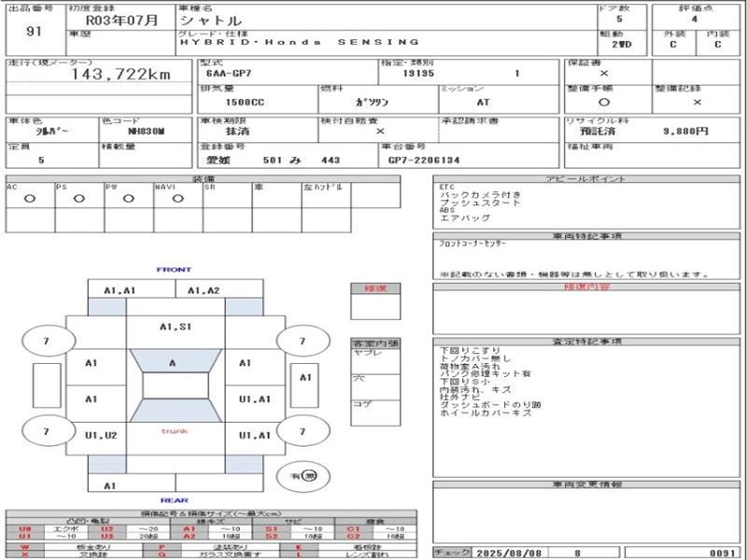747x560 pixels.
Task: Select the registration number 愛媛 501 み 443
Action: click(273, 161)
